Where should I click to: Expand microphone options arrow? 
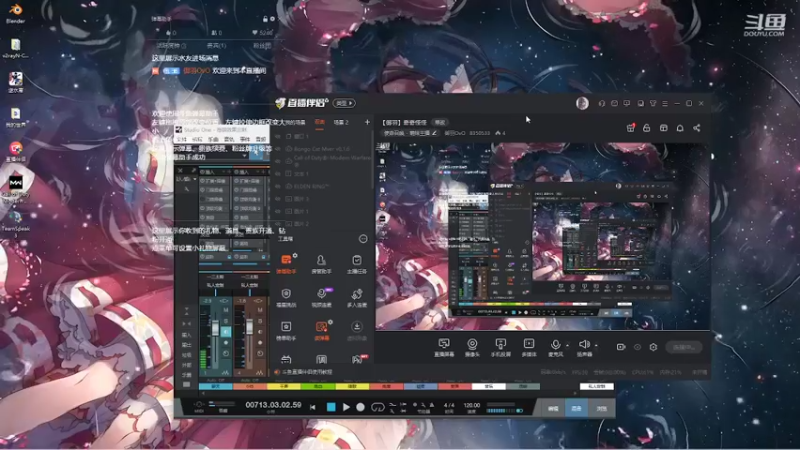click(x=567, y=345)
